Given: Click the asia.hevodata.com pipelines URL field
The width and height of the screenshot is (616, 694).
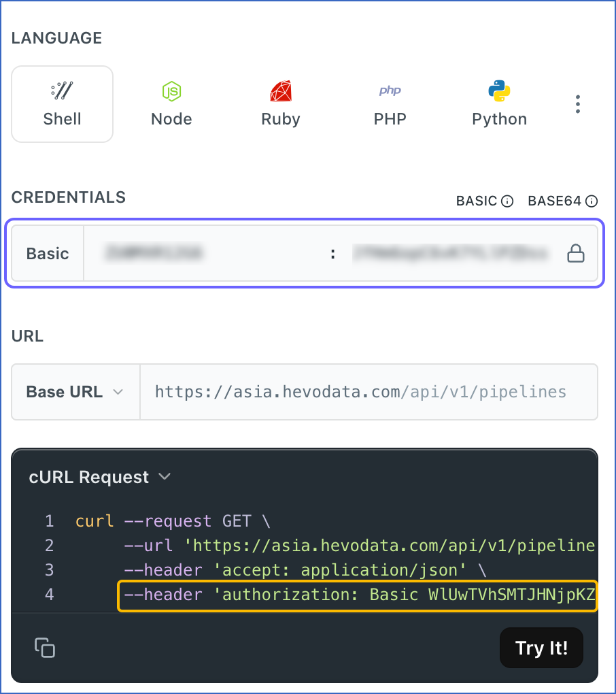Looking at the screenshot, I should coord(369,392).
